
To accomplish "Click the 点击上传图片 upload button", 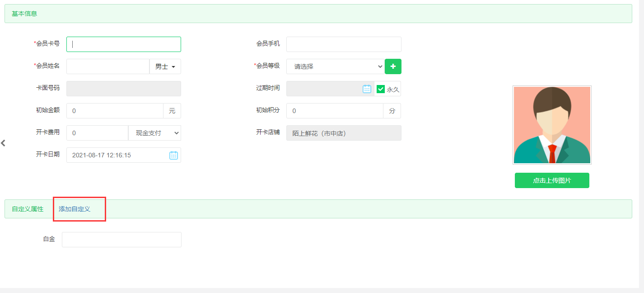I will (x=552, y=180).
